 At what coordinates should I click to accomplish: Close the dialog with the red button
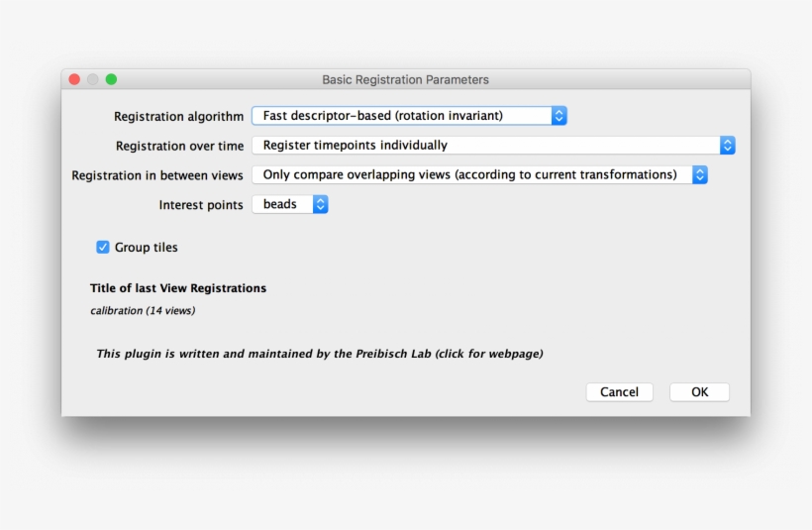pos(74,79)
